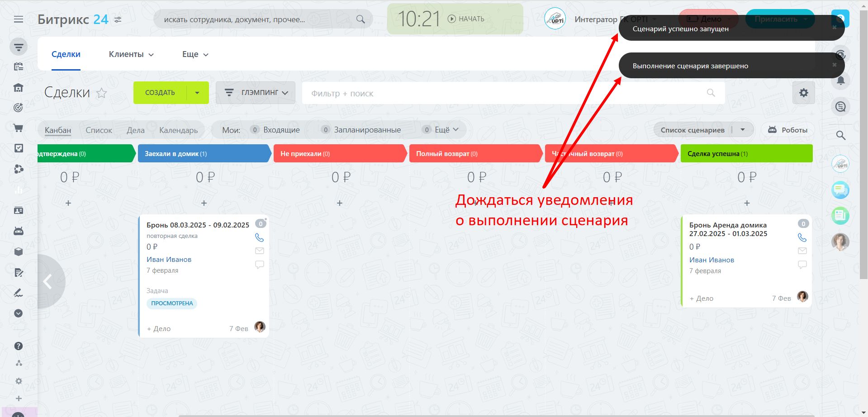
Task: Open the green news feed icon
Action: click(840, 215)
